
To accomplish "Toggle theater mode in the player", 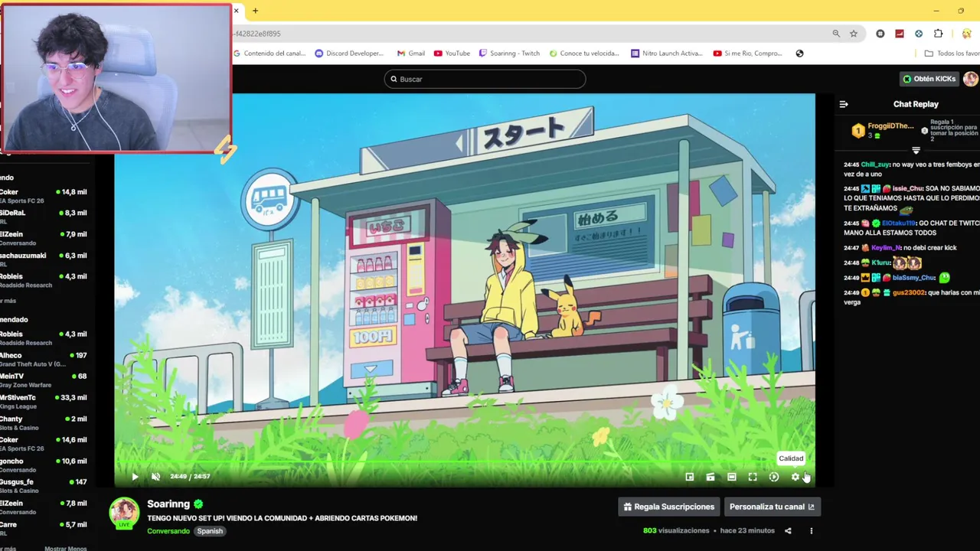I will point(731,477).
